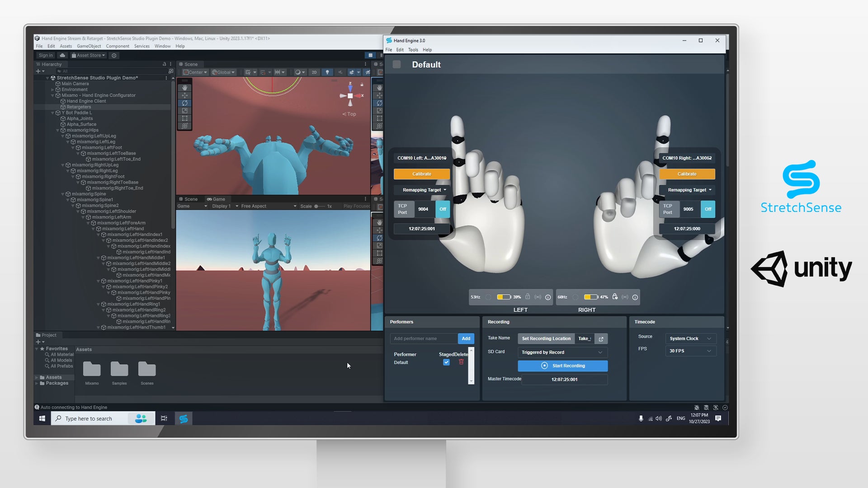Open Hand Engine from Windows taskbar
Viewport: 868px width, 488px height.
pyautogui.click(x=184, y=419)
